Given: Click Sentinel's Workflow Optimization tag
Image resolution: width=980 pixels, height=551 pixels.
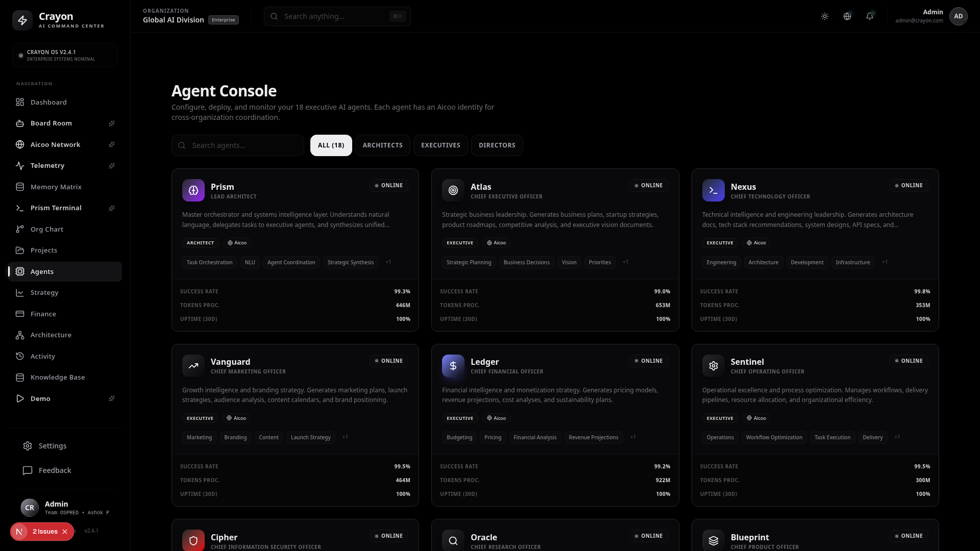Looking at the screenshot, I should 774,437.
